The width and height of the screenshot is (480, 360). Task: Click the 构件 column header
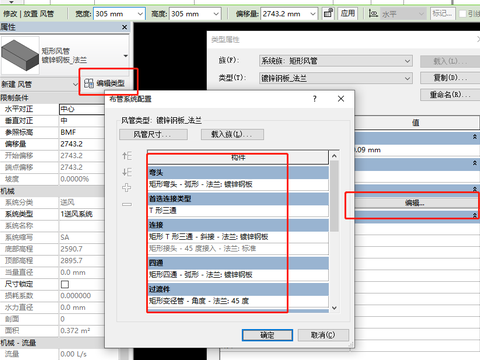point(238,158)
